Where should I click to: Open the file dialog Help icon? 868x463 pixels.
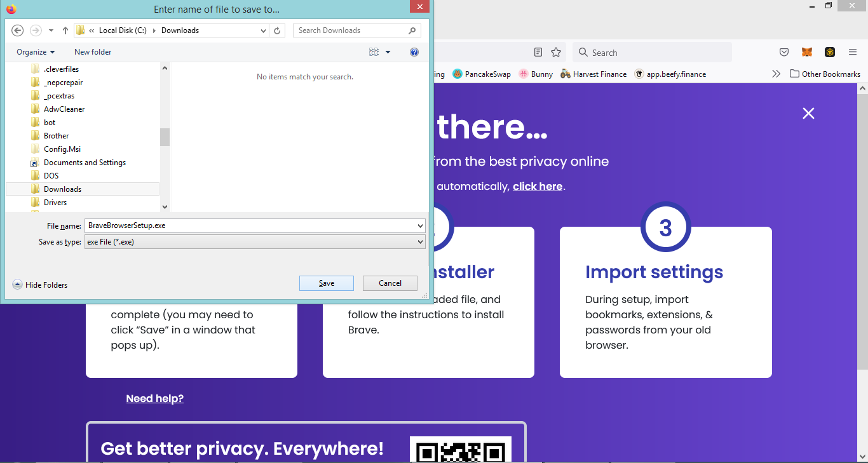(414, 52)
